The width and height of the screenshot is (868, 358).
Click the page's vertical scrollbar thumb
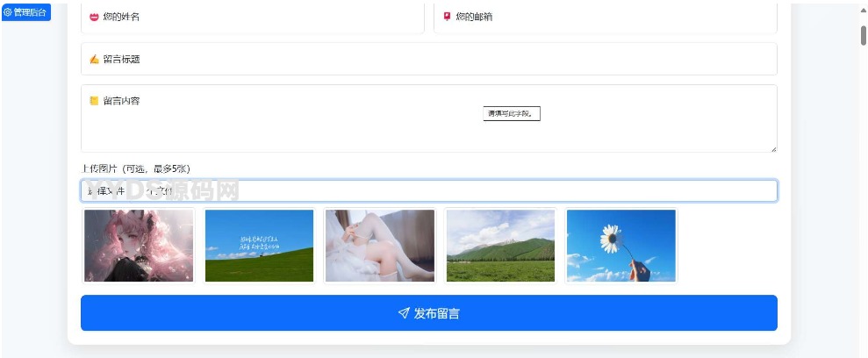[863, 35]
